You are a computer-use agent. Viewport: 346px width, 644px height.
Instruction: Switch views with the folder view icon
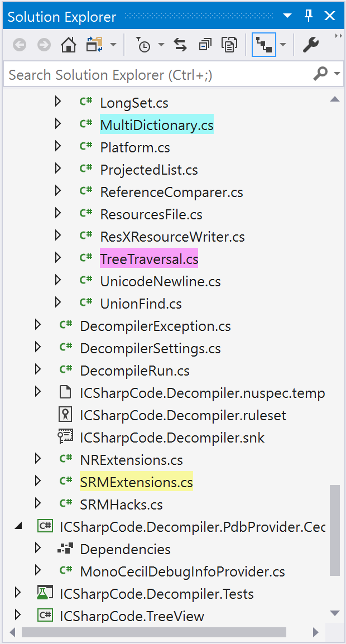click(93, 45)
